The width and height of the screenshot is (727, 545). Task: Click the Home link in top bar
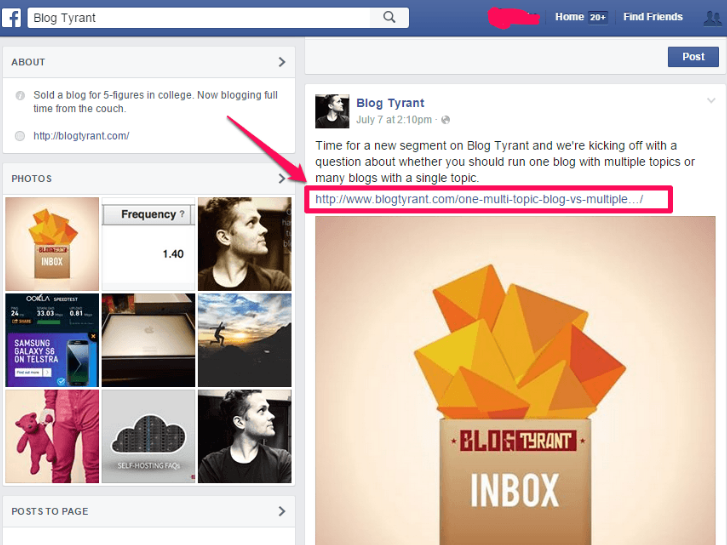(569, 17)
